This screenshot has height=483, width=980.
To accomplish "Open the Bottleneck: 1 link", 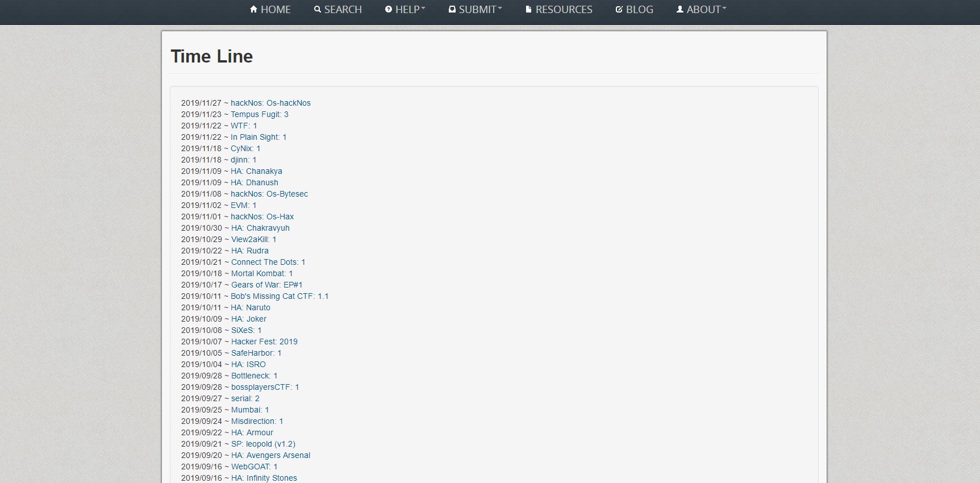I will pos(255,376).
